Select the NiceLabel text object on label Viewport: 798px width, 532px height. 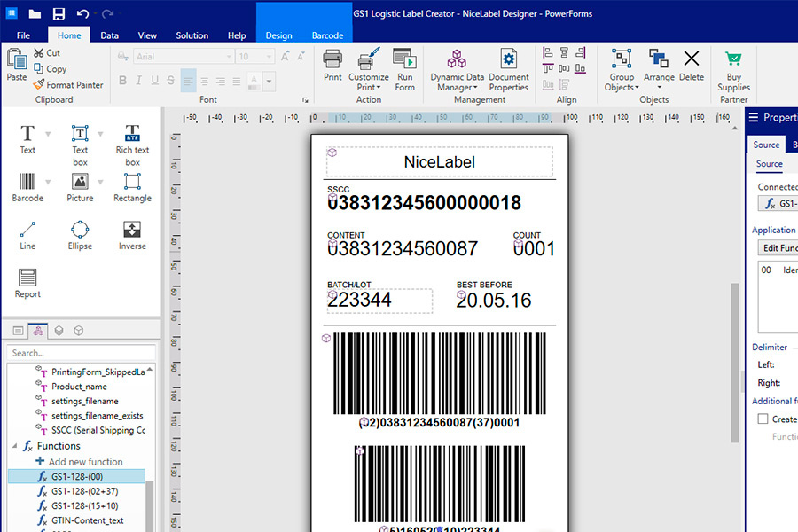(440, 162)
